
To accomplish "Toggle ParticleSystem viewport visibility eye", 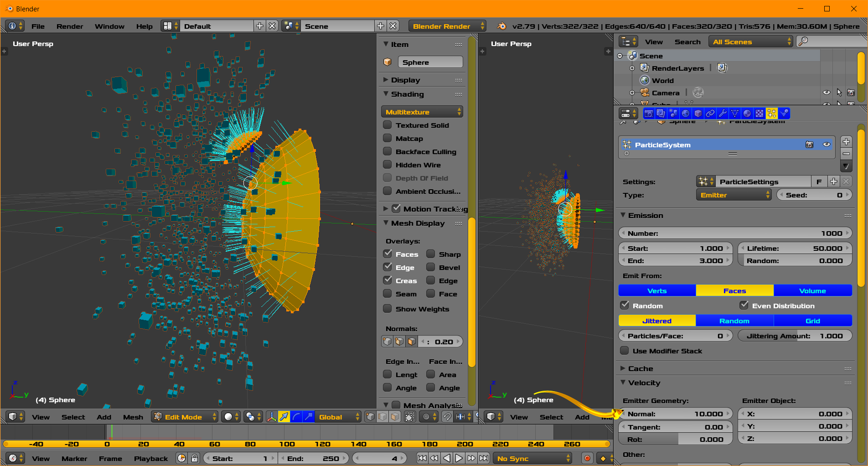I will [827, 145].
